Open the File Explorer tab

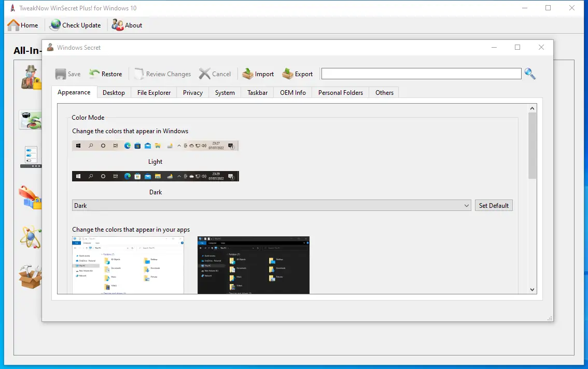(154, 93)
